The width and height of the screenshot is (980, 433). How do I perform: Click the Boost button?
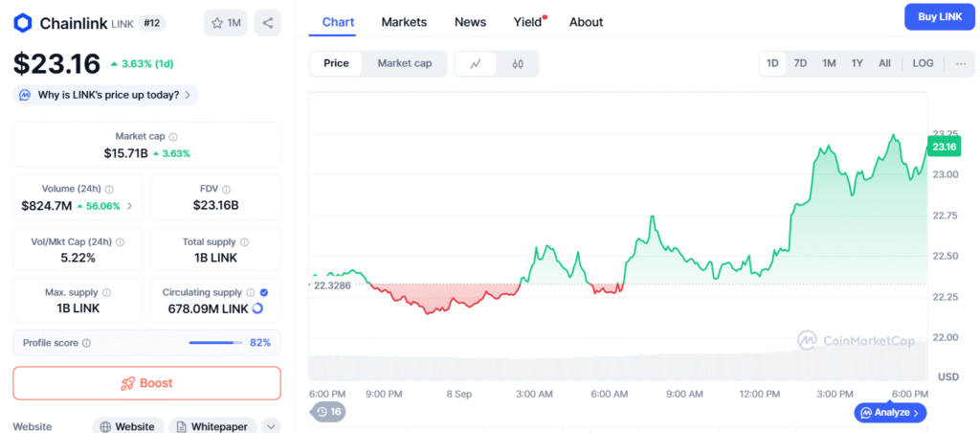point(146,383)
